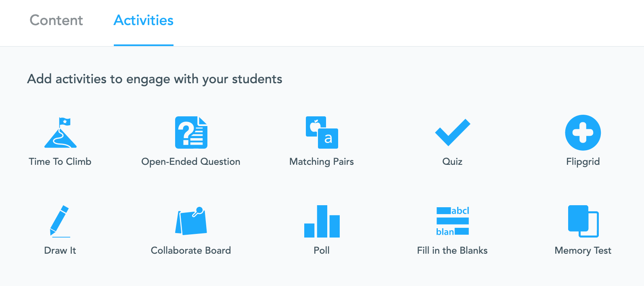Add an Open-Ended Question via its document icon
Screen dimensions: 644x286
point(191,132)
